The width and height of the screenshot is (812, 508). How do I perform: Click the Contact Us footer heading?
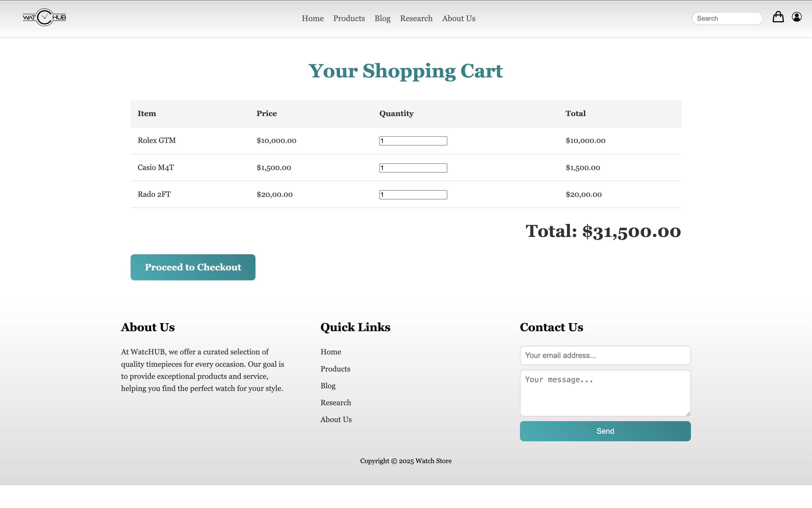[x=551, y=327]
